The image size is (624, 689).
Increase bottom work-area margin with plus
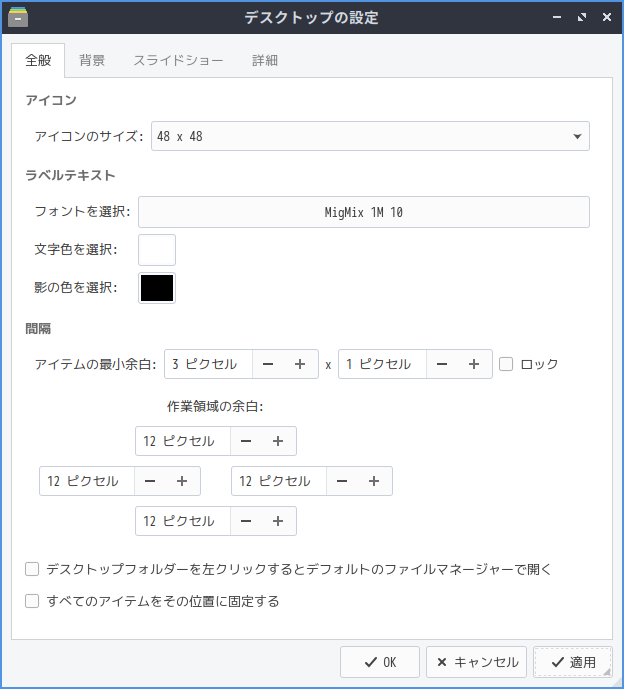[x=278, y=521]
